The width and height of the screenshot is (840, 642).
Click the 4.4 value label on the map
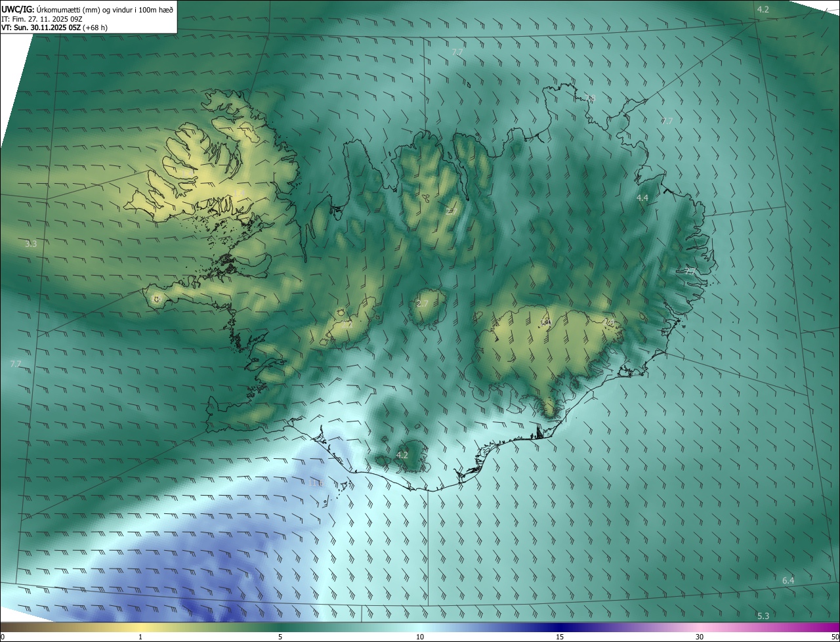click(x=642, y=198)
